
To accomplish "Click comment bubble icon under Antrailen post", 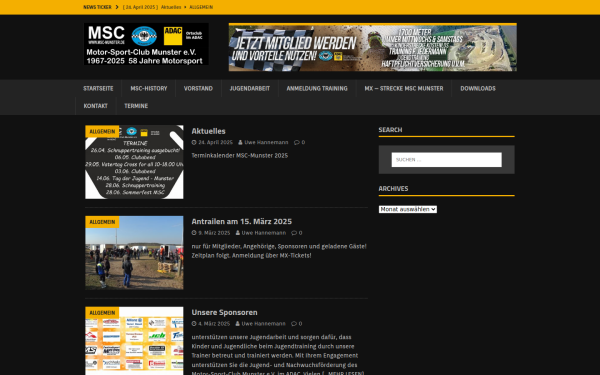I will click(x=294, y=233).
